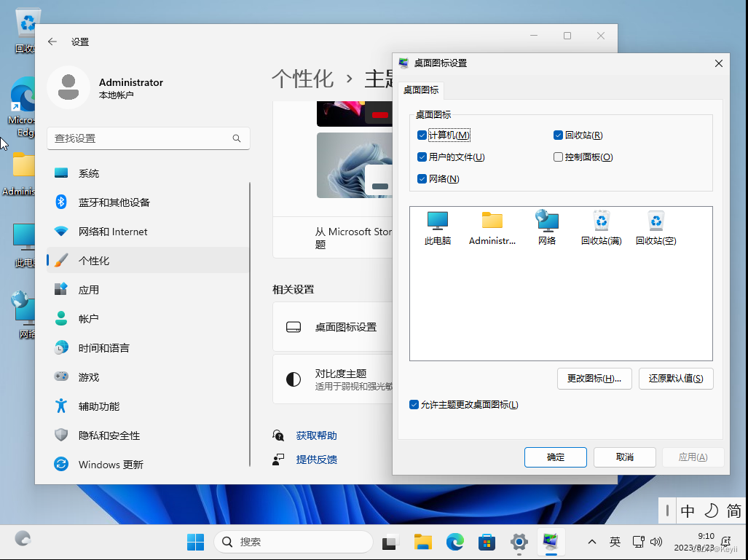Disable 允许主题更改桌面图标
Image resolution: width=748 pixels, height=560 pixels.
coord(414,405)
